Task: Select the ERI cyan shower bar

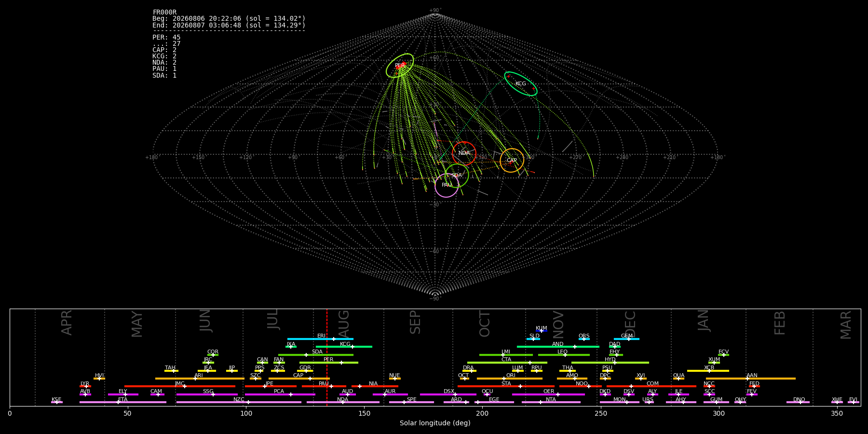Action: 320,339
